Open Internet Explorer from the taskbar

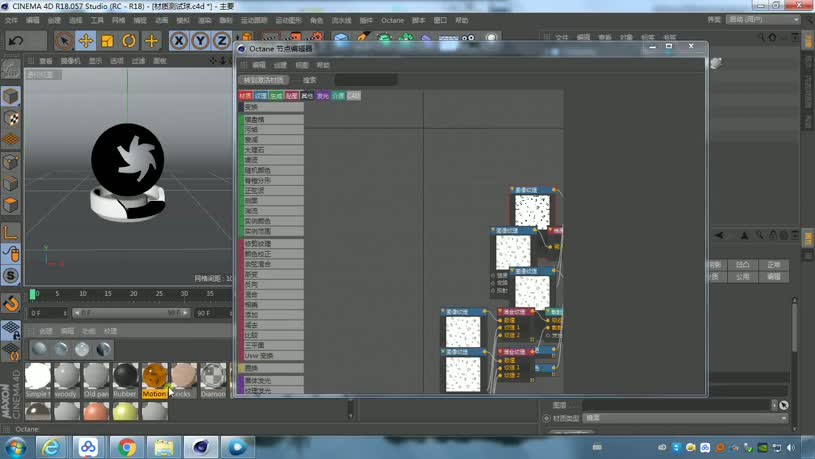[51, 448]
